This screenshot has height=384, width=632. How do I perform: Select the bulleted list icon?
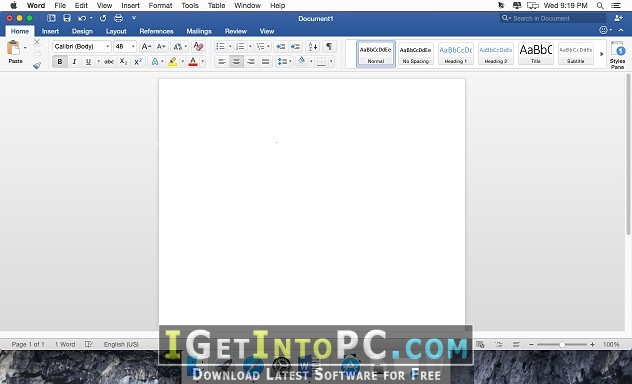220,46
